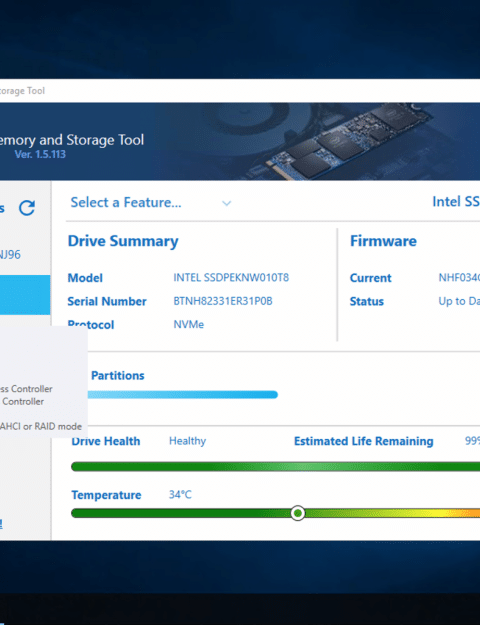This screenshot has height=625, width=480.
Task: Click the 34°C temperature reading
Action: (x=180, y=495)
